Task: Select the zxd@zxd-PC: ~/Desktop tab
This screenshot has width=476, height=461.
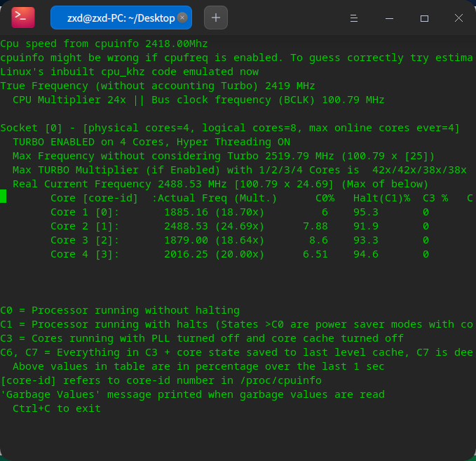Action: pyautogui.click(x=116, y=18)
